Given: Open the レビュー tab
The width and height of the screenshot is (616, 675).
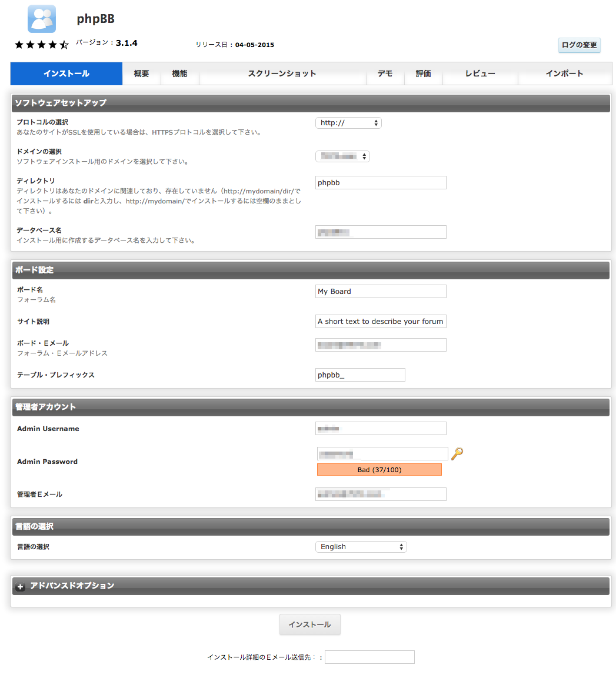Looking at the screenshot, I should pos(480,74).
